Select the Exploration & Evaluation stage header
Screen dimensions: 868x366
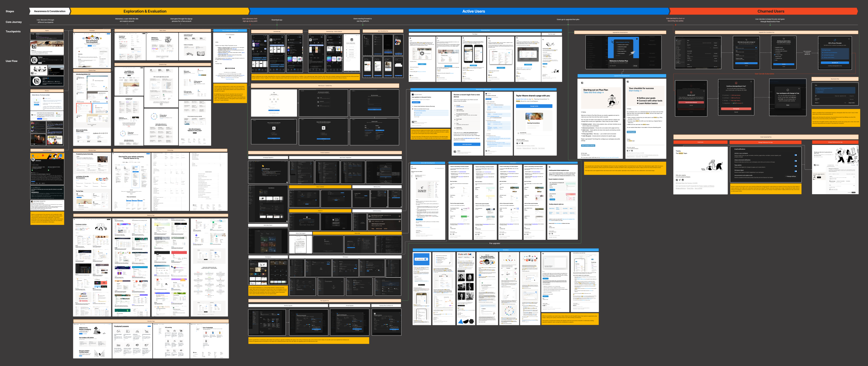click(145, 11)
